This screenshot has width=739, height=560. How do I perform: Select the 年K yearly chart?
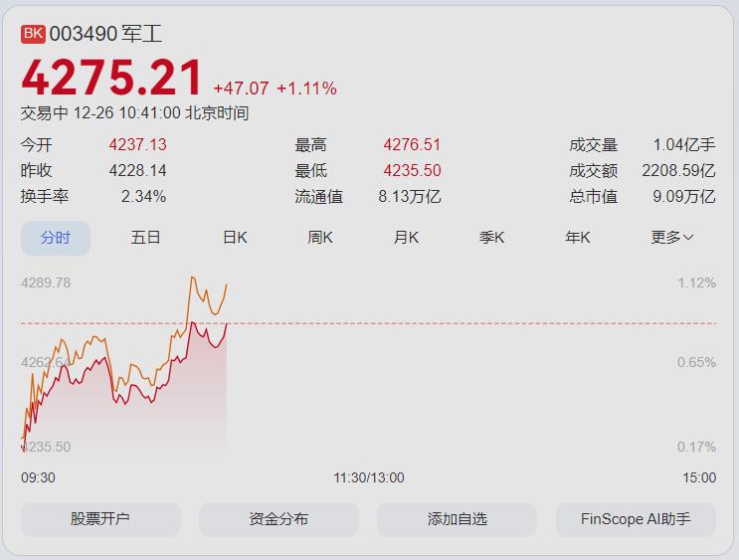tap(578, 238)
